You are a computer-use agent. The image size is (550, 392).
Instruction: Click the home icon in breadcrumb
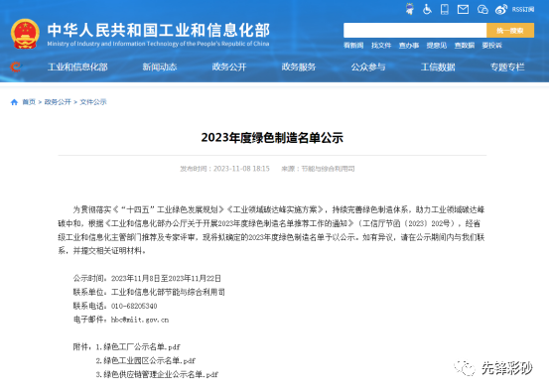14,102
